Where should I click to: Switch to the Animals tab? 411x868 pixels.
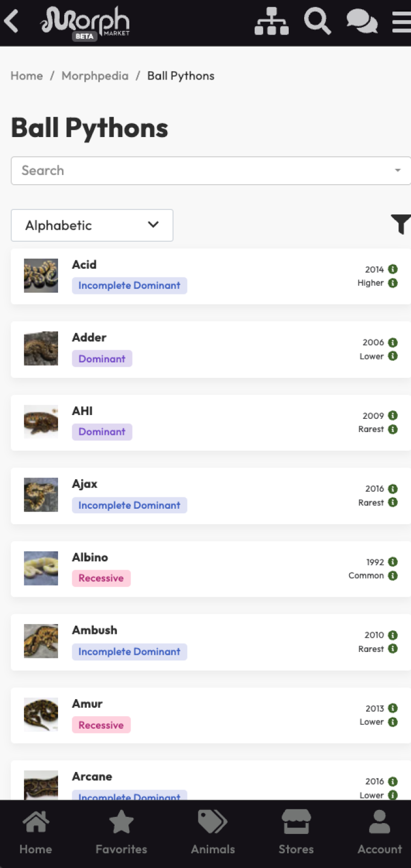[213, 833]
